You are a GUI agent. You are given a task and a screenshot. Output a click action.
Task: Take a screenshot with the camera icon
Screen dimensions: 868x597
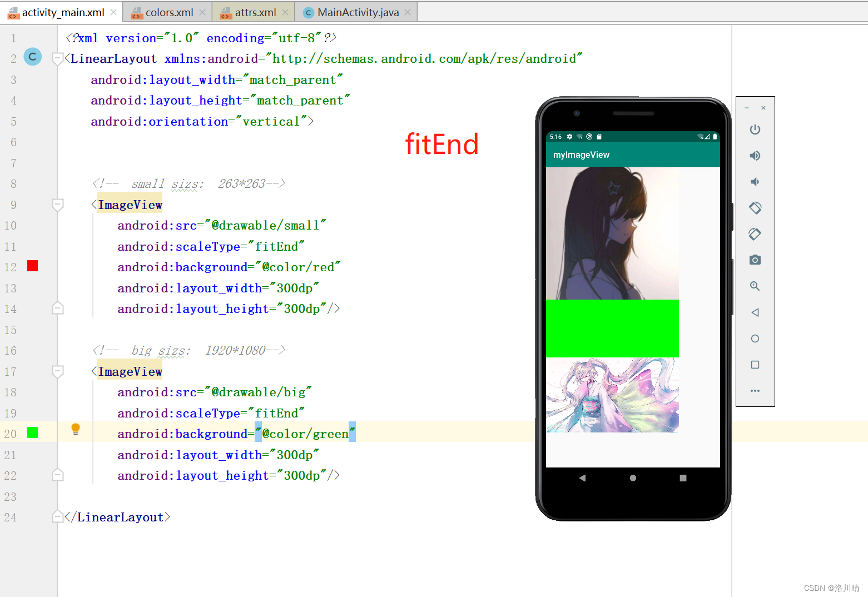point(755,260)
